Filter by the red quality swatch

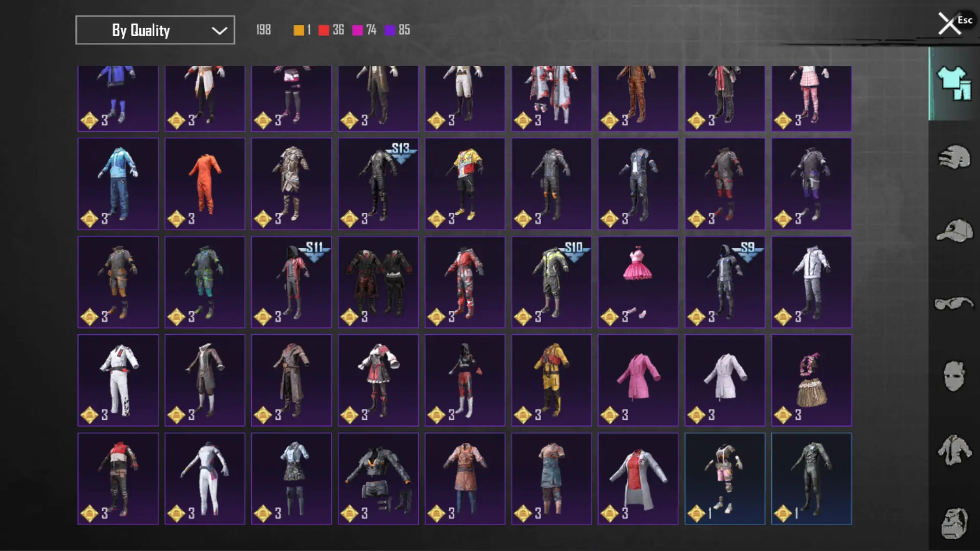pyautogui.click(x=324, y=30)
